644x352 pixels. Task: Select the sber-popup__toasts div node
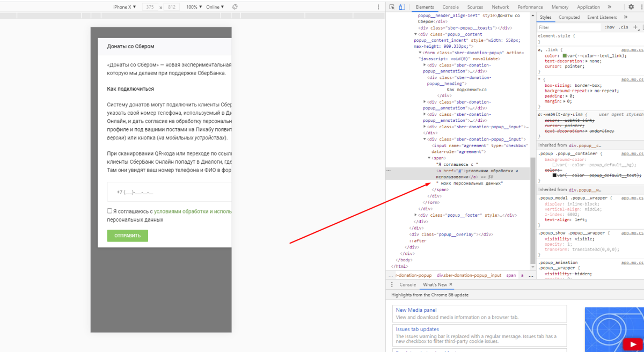coord(465,28)
